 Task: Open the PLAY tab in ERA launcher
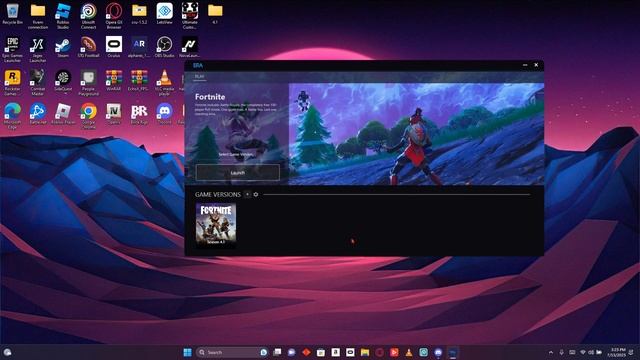(199, 76)
